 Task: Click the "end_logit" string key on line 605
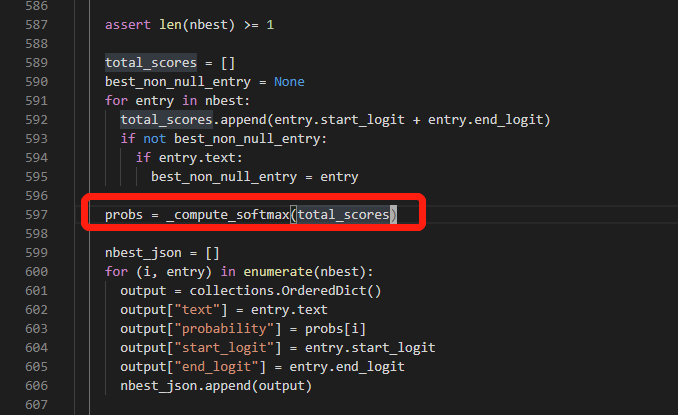tap(216, 367)
